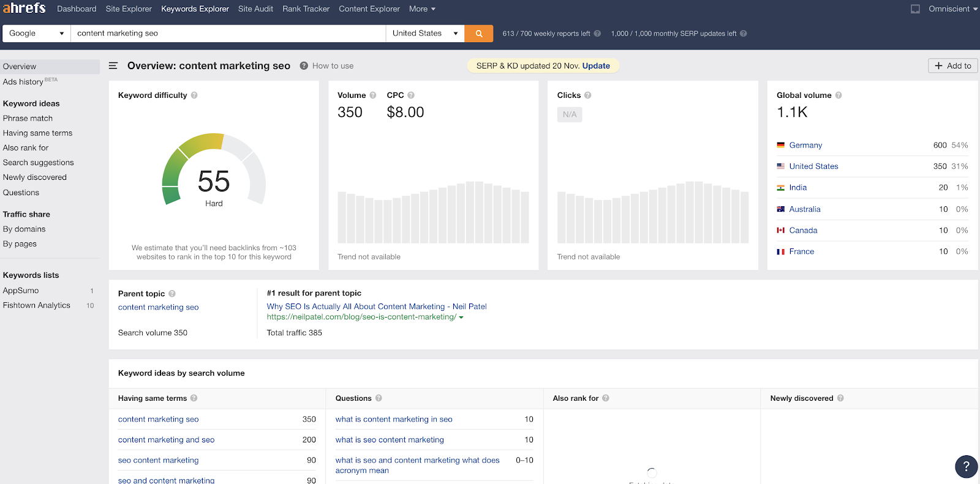Click the keyword search input field
The image size is (980, 484).
pos(228,34)
